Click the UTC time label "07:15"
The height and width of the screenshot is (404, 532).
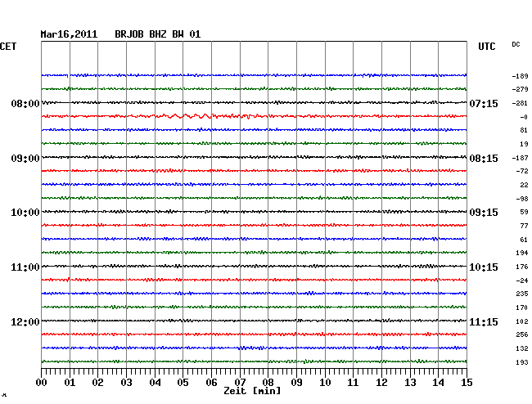coord(484,103)
